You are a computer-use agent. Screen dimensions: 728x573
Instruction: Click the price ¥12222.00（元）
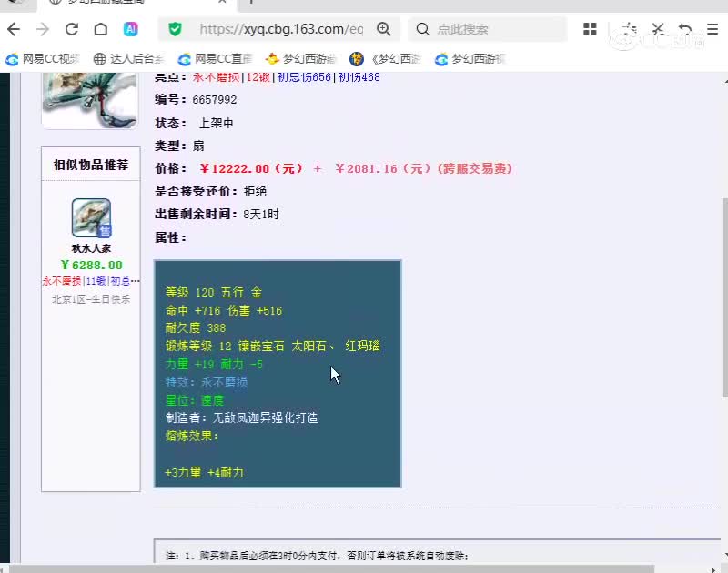pyautogui.click(x=251, y=168)
